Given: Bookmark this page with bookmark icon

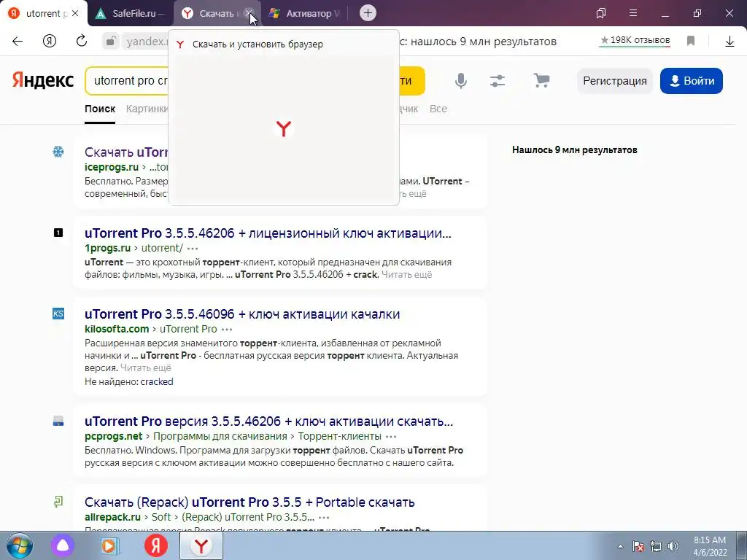Looking at the screenshot, I should [x=691, y=41].
